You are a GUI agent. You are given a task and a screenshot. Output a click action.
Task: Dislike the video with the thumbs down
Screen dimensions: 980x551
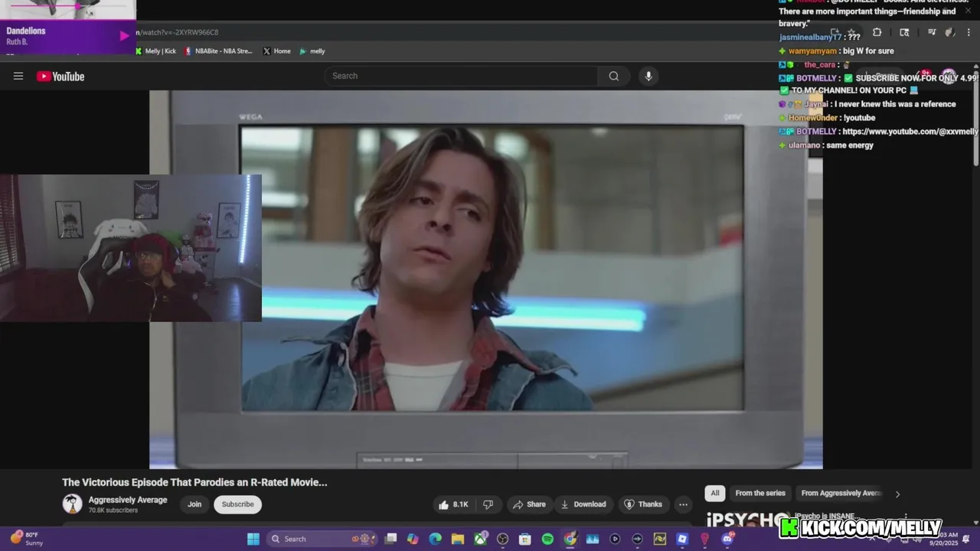(x=488, y=504)
